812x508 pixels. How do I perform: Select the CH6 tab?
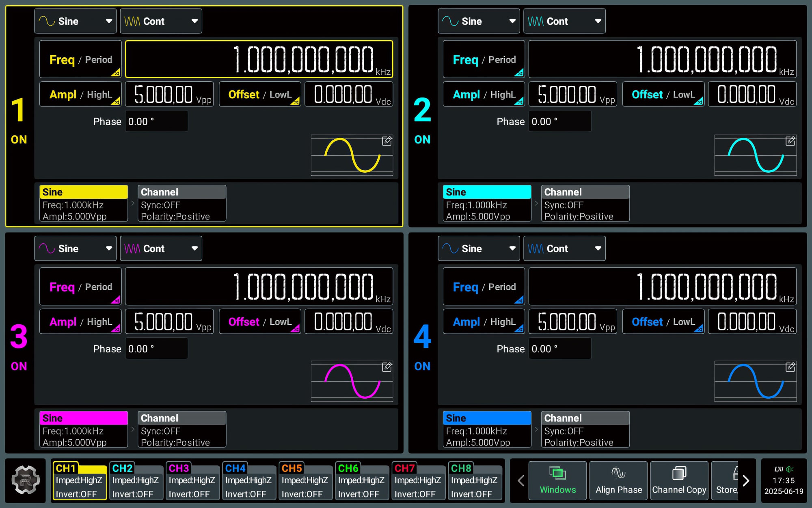[362, 481]
